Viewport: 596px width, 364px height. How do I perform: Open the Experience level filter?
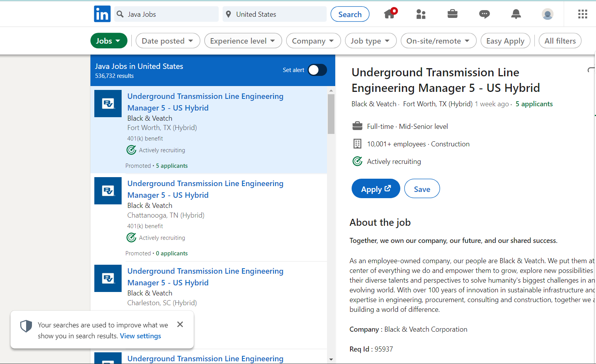(243, 41)
